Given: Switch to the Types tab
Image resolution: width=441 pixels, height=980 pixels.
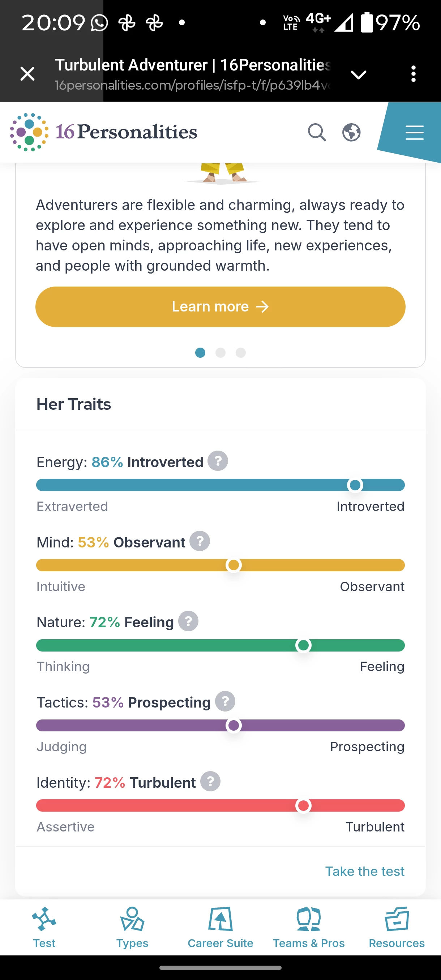Looking at the screenshot, I should click(x=132, y=928).
